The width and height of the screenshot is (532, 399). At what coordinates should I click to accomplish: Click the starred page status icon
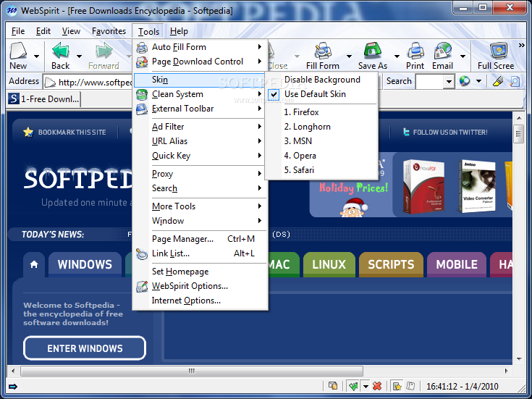click(397, 386)
